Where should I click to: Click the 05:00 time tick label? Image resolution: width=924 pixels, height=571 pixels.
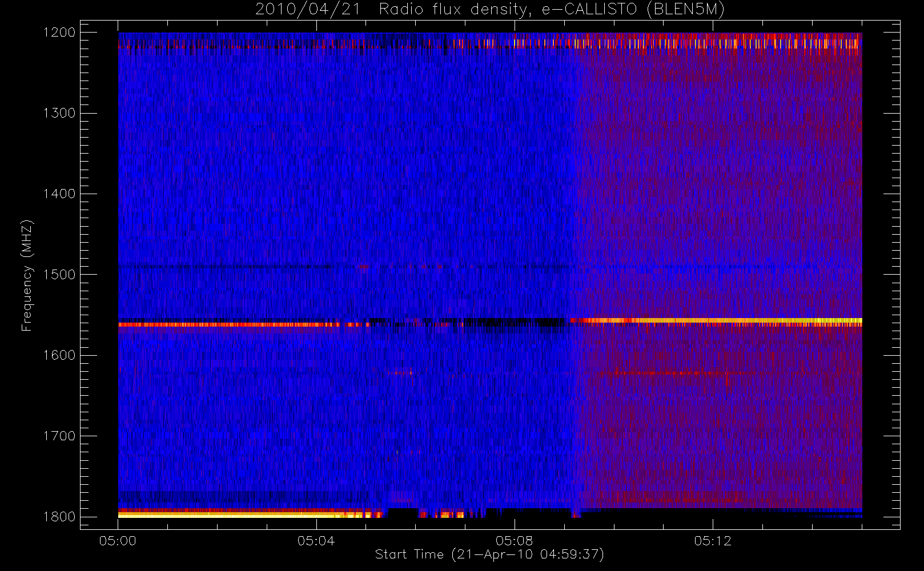pos(118,541)
